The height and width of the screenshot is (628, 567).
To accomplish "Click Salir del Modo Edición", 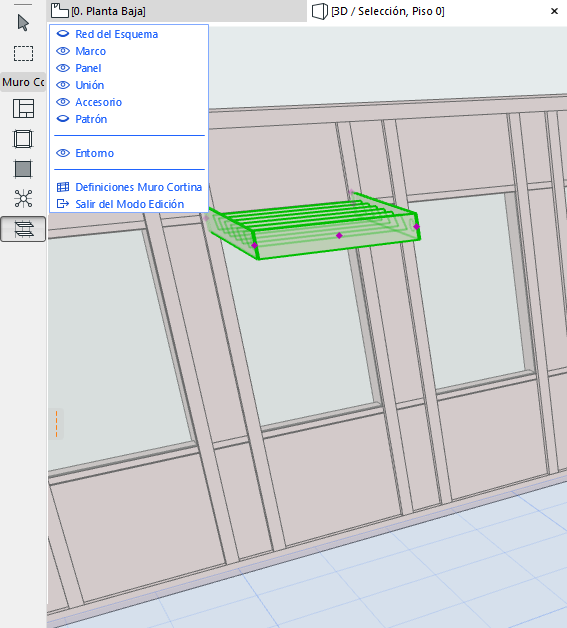I will [x=130, y=204].
